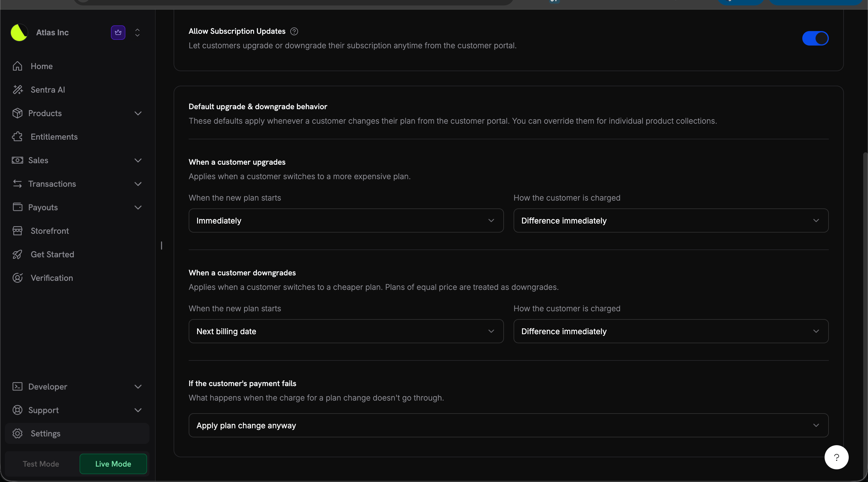Image resolution: width=868 pixels, height=482 pixels.
Task: Click the Sales banknote icon
Action: tap(17, 160)
